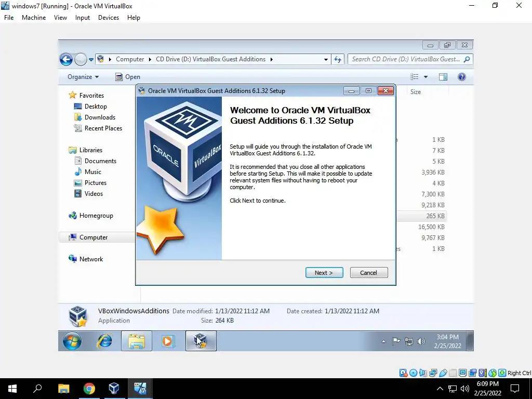Click the display status icon in VirtualBox
The width and height of the screenshot is (532, 399).
(462, 373)
